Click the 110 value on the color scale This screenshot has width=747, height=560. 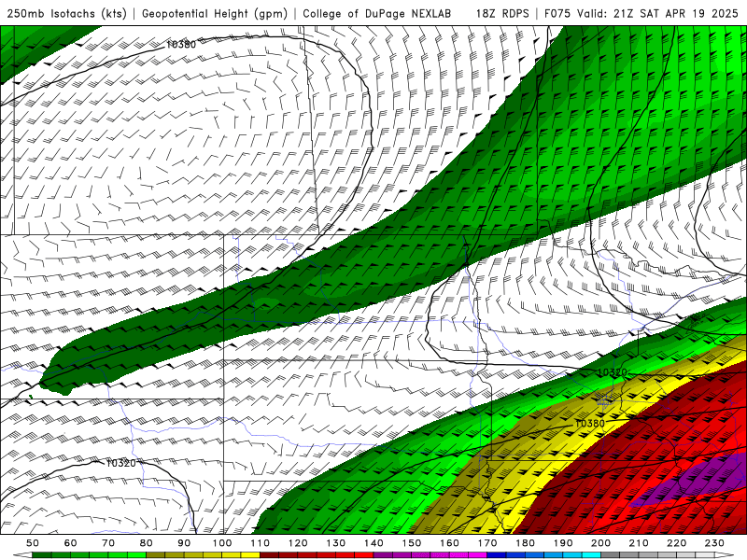[x=260, y=543]
